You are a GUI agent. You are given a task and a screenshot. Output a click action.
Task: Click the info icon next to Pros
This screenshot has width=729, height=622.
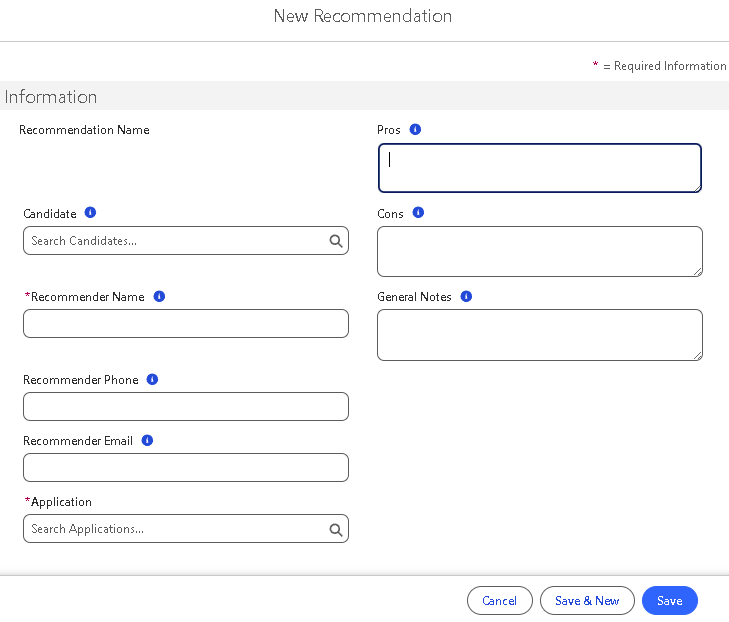(415, 130)
